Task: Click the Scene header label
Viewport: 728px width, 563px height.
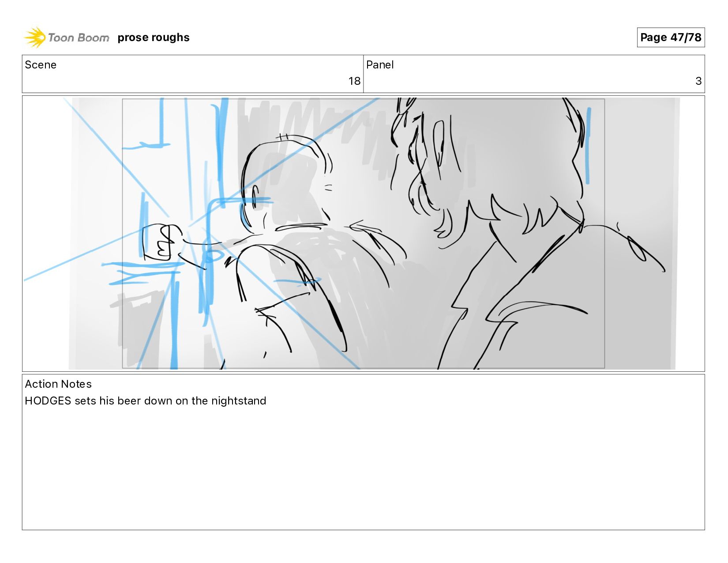Action: pos(41,65)
